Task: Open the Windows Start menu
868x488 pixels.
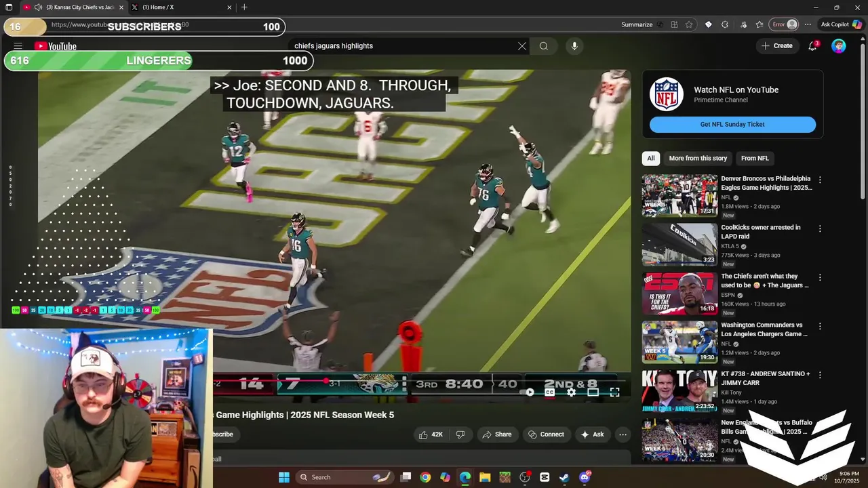Action: (x=284, y=477)
